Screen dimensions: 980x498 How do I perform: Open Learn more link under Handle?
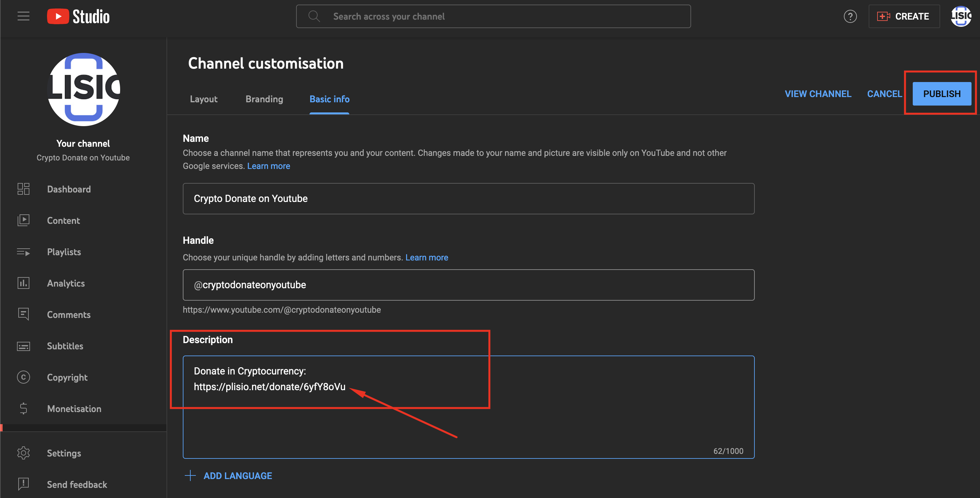426,257
